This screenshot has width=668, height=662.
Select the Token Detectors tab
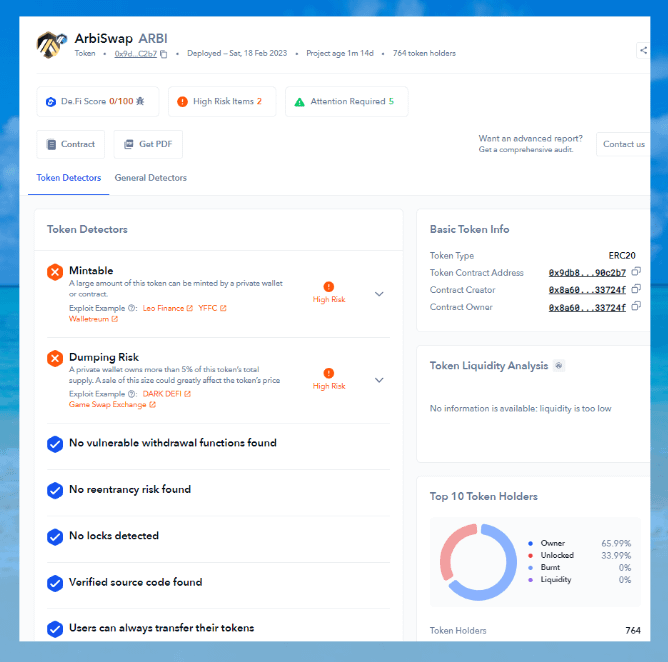tap(69, 178)
